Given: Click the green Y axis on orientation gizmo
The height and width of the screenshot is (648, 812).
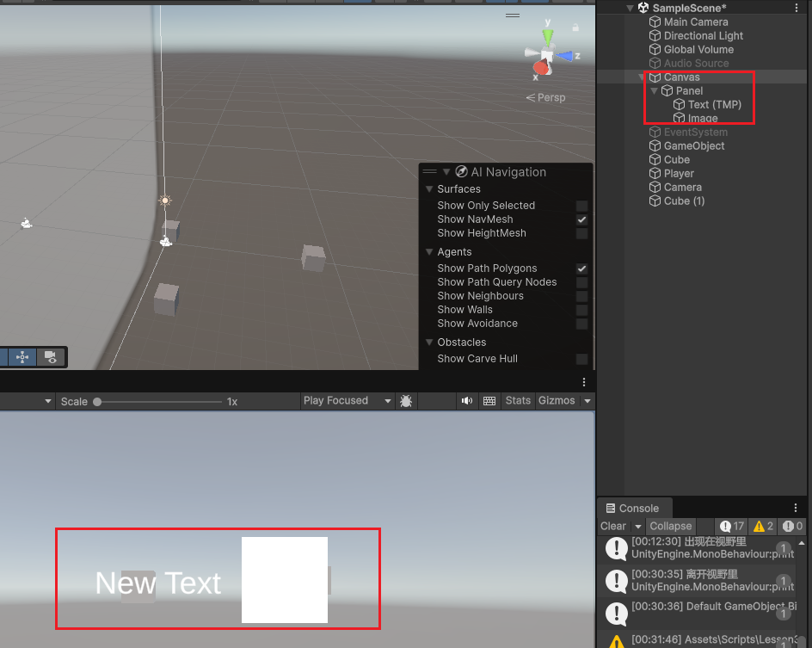Looking at the screenshot, I should pyautogui.click(x=548, y=36).
